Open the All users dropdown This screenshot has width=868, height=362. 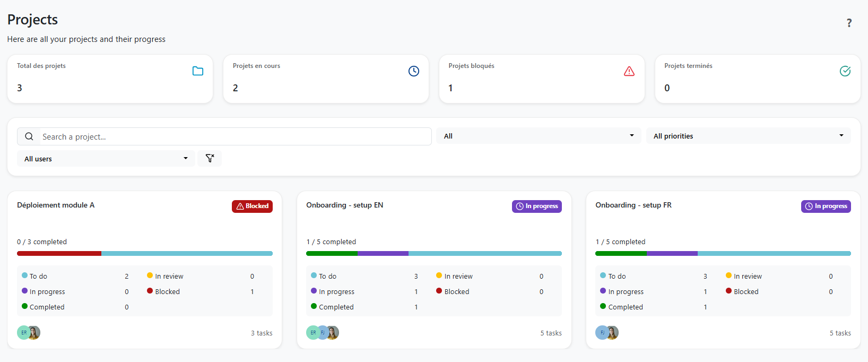[x=106, y=159]
